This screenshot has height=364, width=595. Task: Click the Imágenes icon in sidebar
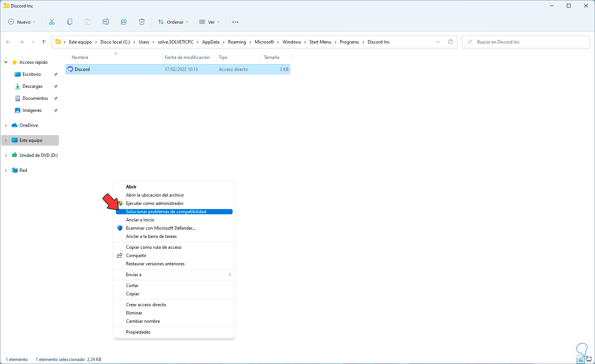[x=18, y=110]
